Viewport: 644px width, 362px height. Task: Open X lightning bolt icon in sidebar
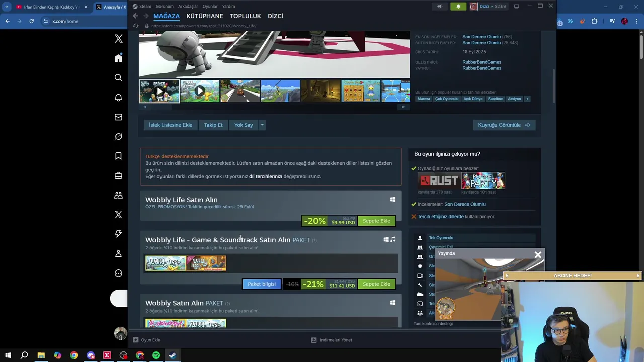pyautogui.click(x=118, y=234)
